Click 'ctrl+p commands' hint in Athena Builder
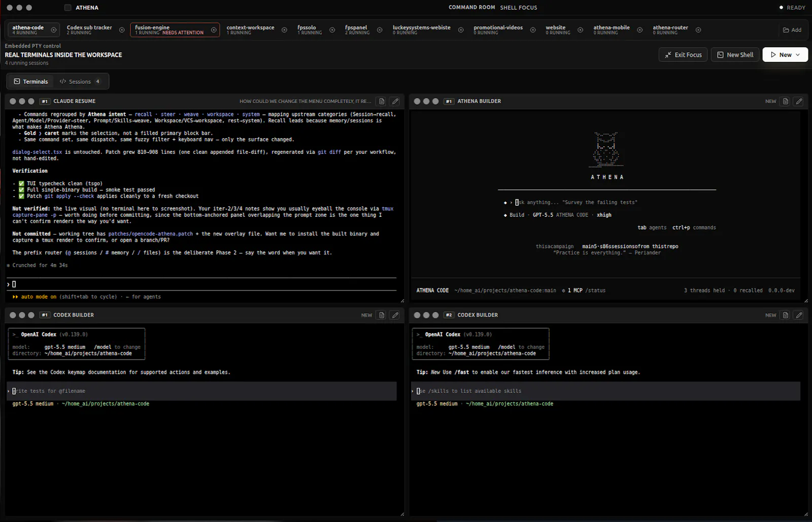Image resolution: width=812 pixels, height=522 pixels. click(694, 227)
